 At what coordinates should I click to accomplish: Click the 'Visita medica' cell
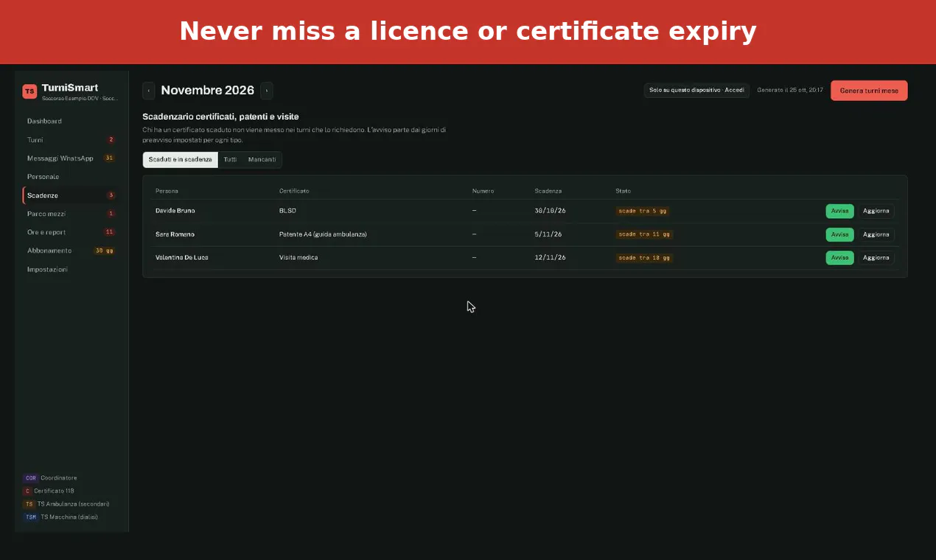coord(298,258)
